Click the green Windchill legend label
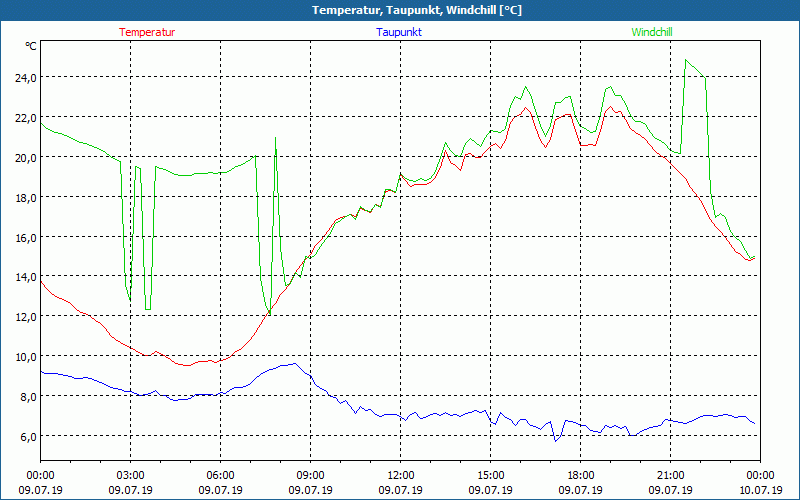 pos(652,32)
